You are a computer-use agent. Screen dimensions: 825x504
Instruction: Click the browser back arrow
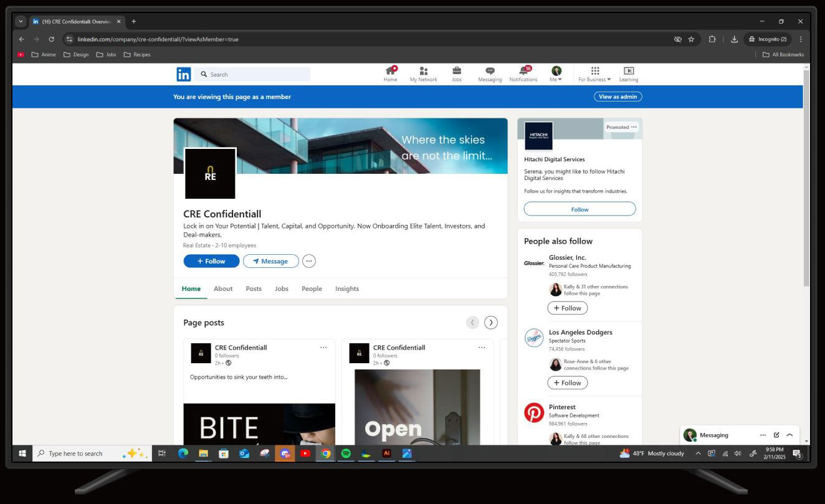coord(22,39)
